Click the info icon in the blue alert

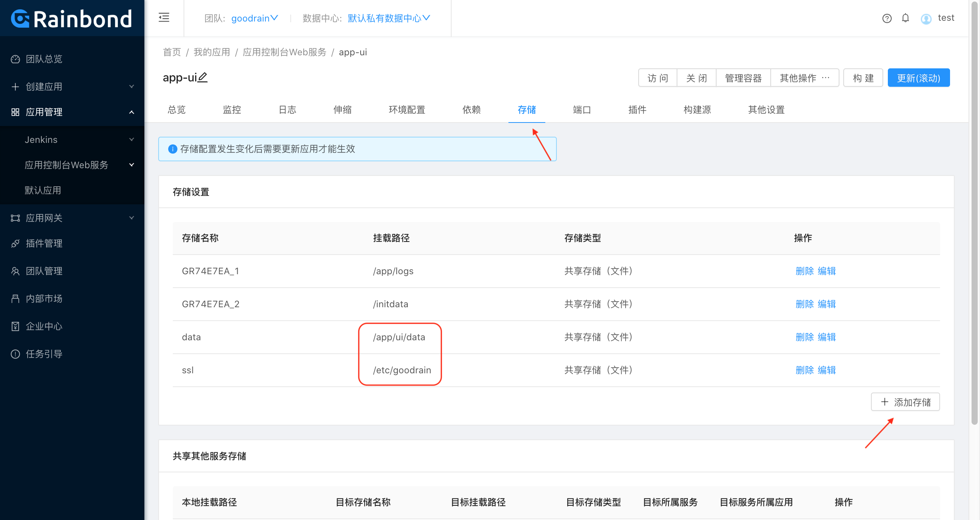(x=173, y=149)
